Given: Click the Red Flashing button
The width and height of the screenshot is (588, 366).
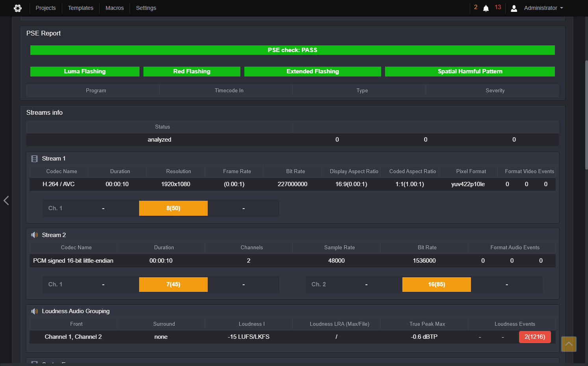Looking at the screenshot, I should point(192,71).
